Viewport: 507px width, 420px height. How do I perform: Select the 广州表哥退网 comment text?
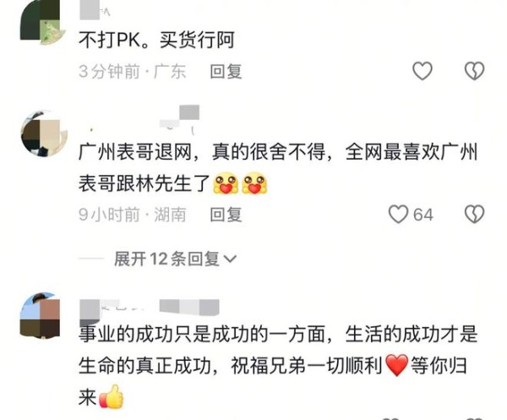(278, 167)
